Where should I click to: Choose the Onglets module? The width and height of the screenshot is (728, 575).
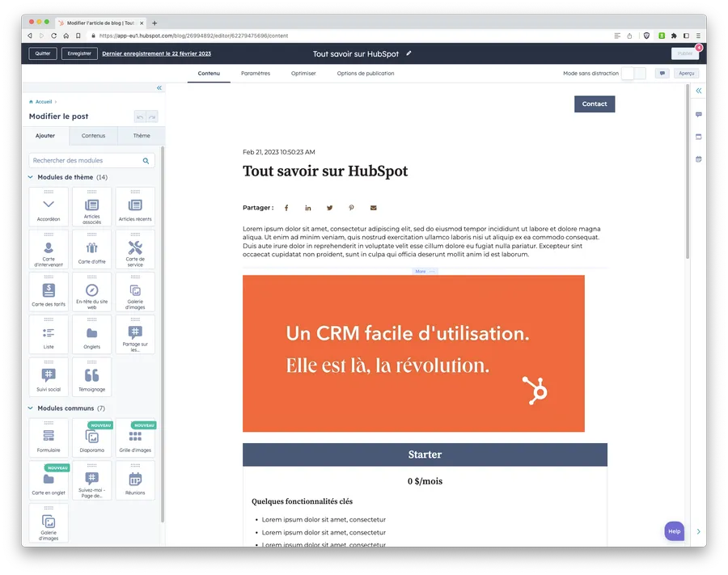coord(92,335)
